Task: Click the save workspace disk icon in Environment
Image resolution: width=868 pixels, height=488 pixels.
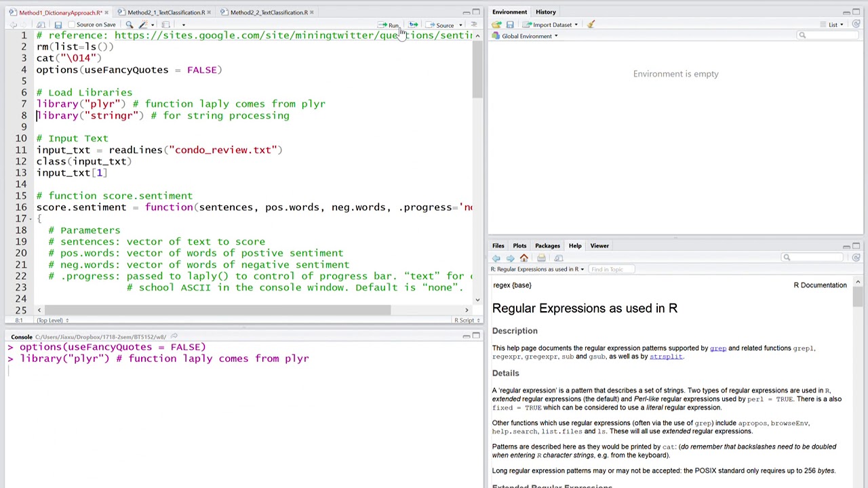Action: pyautogui.click(x=510, y=25)
